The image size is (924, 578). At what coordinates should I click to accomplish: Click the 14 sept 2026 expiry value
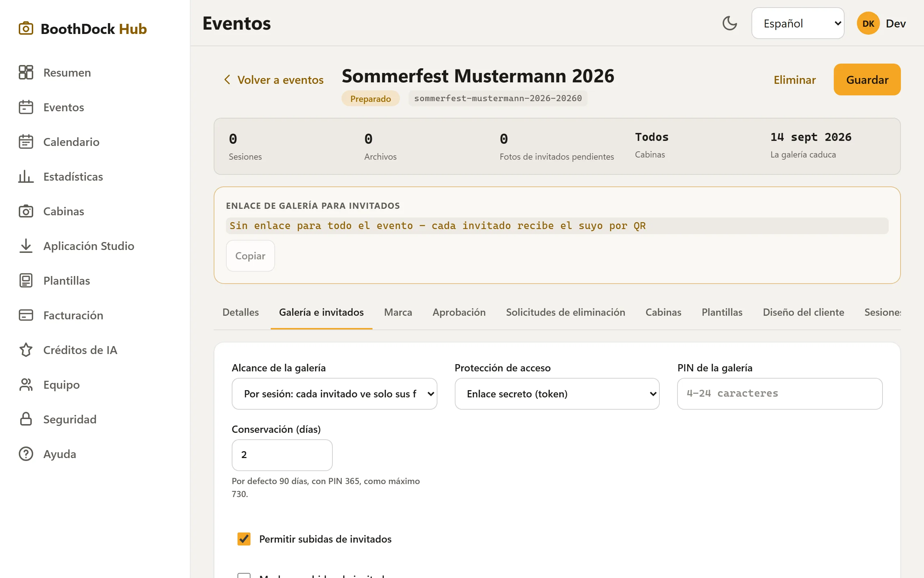click(811, 137)
